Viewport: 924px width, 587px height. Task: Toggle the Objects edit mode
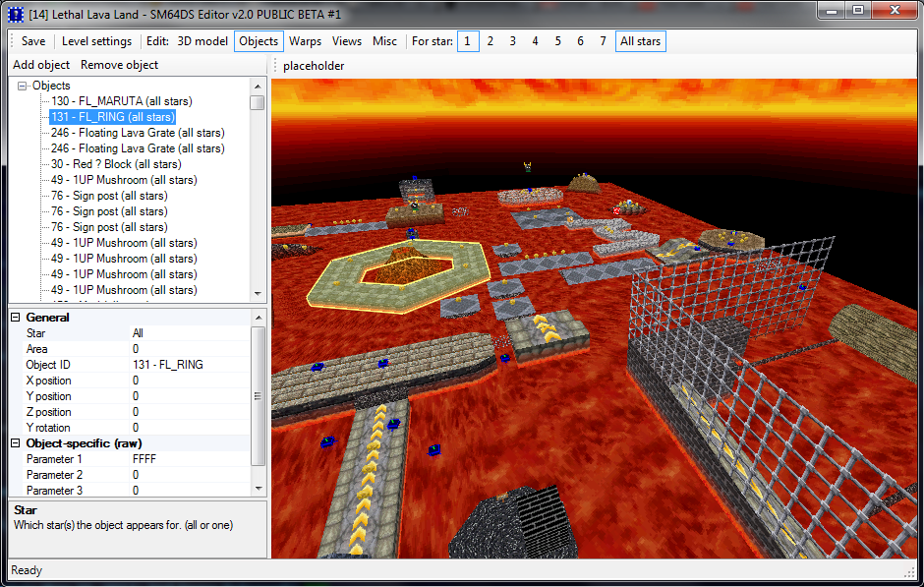pos(259,41)
